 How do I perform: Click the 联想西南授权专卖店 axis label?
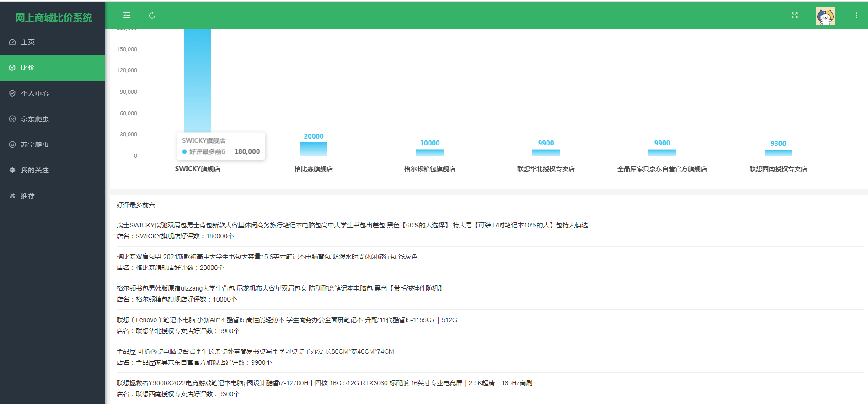(x=778, y=169)
